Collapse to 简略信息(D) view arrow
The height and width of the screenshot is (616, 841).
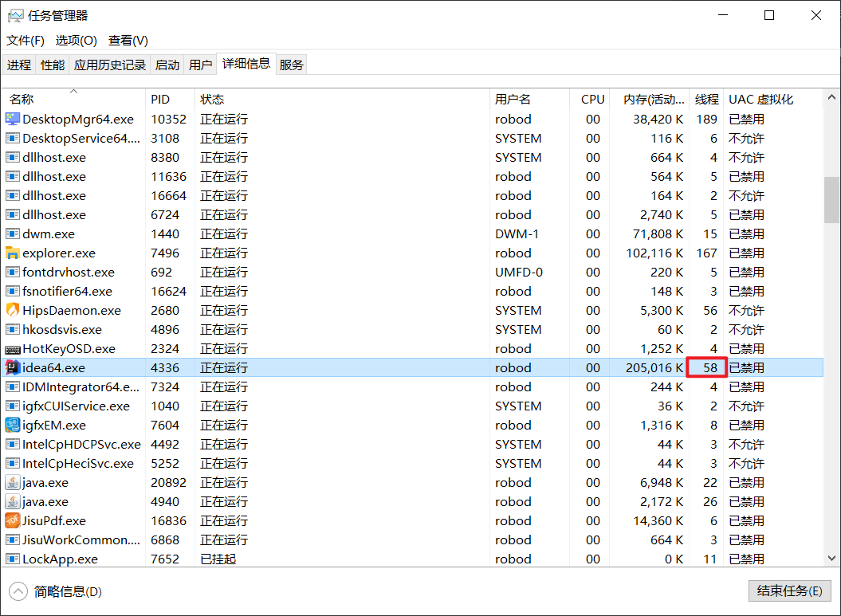(x=18, y=591)
